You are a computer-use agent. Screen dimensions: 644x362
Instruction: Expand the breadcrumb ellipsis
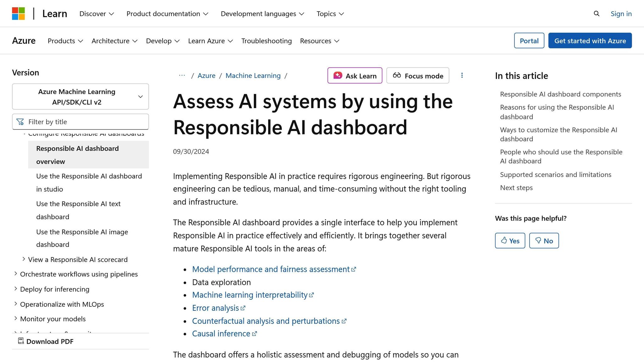182,75
